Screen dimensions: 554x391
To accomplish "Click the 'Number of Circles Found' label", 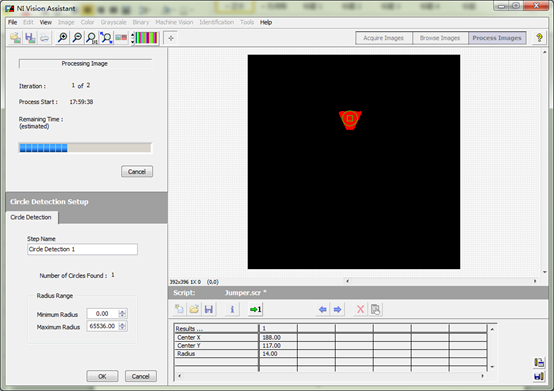I will 73,276.
